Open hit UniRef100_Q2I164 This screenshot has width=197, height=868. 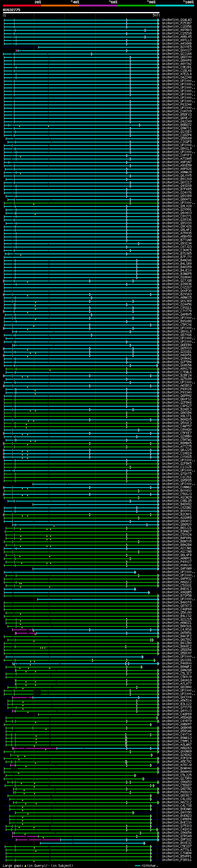(x=177, y=54)
